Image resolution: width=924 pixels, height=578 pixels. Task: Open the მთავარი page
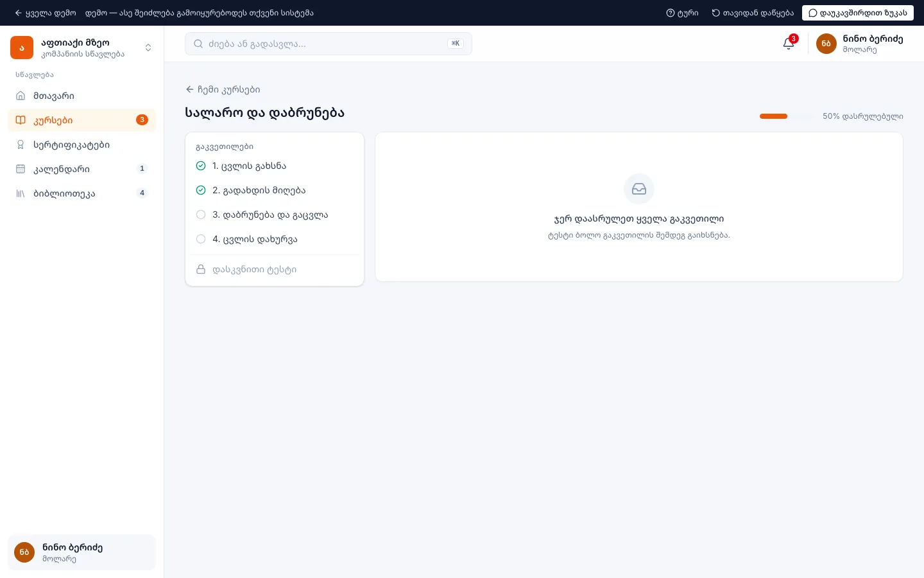[x=81, y=96]
